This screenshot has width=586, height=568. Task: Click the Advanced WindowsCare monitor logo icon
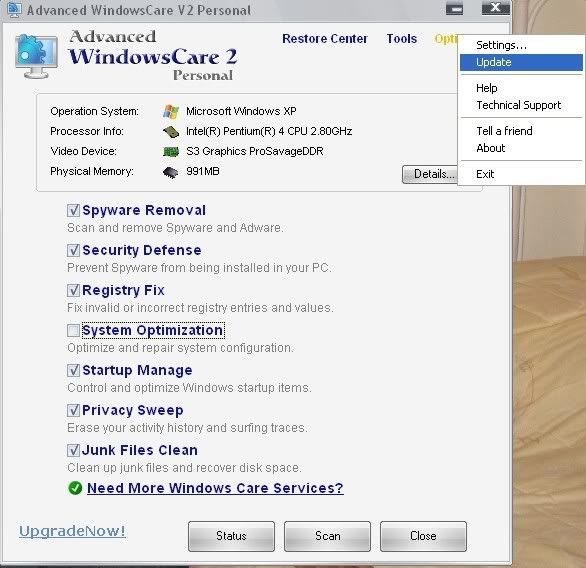(x=36, y=56)
